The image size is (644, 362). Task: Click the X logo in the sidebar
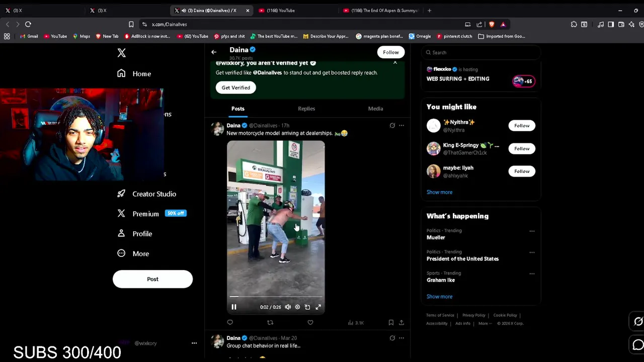(x=121, y=53)
